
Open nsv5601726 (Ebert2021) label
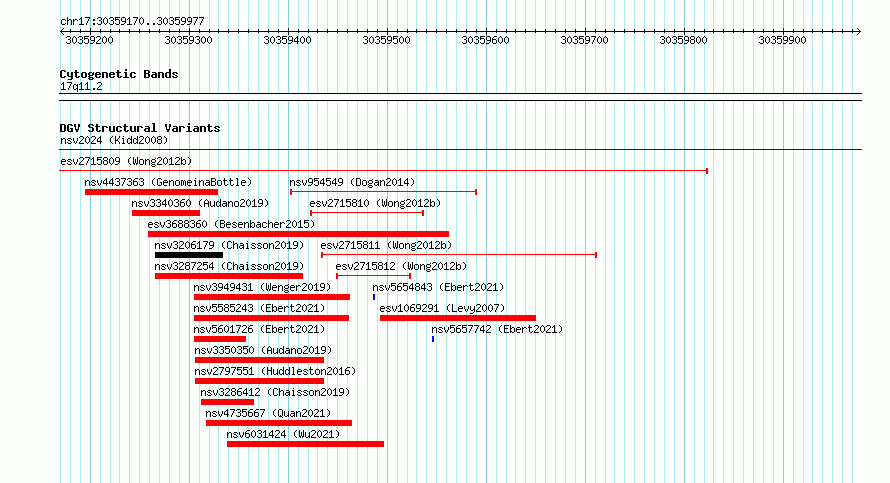pos(259,329)
